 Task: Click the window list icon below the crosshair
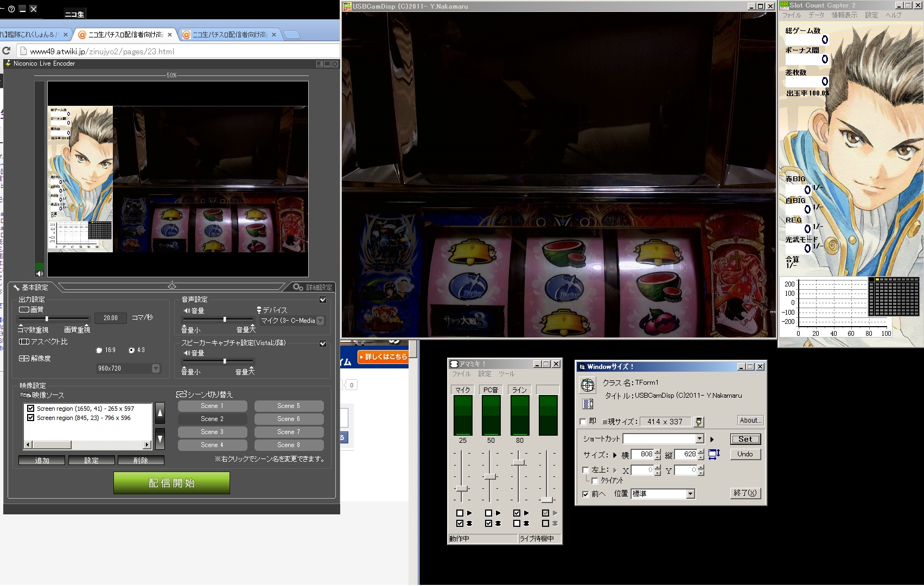pyautogui.click(x=588, y=404)
